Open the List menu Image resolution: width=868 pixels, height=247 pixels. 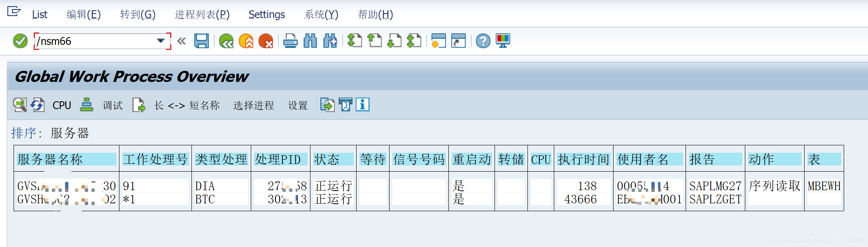(x=40, y=15)
